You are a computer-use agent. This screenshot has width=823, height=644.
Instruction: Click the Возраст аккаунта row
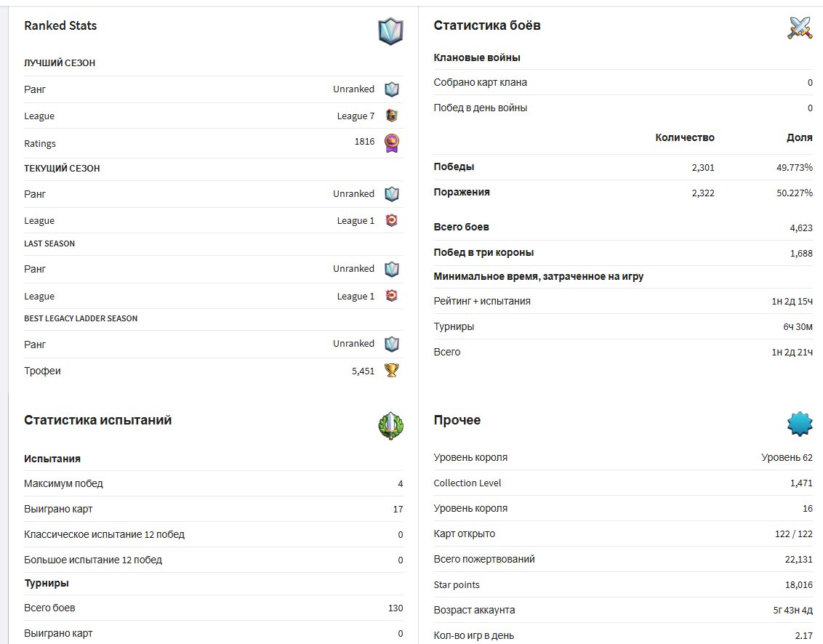[623, 610]
